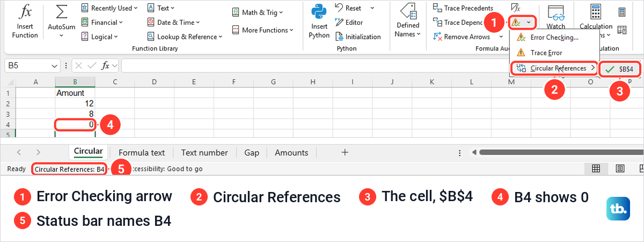The height and width of the screenshot is (242, 644).
Task: Click the formula bar Enter checkmark icon
Action: 92,66
